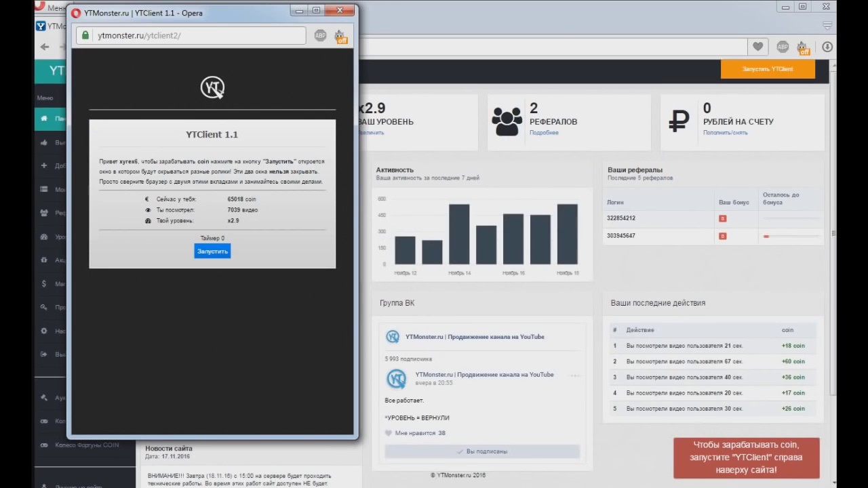Click the YTClient popup address bar

click(x=192, y=36)
